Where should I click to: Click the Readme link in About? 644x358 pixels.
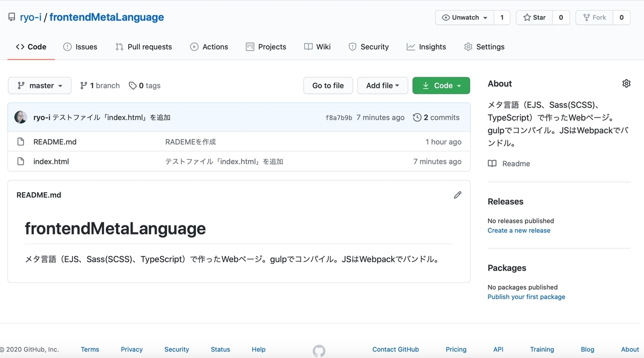point(509,163)
